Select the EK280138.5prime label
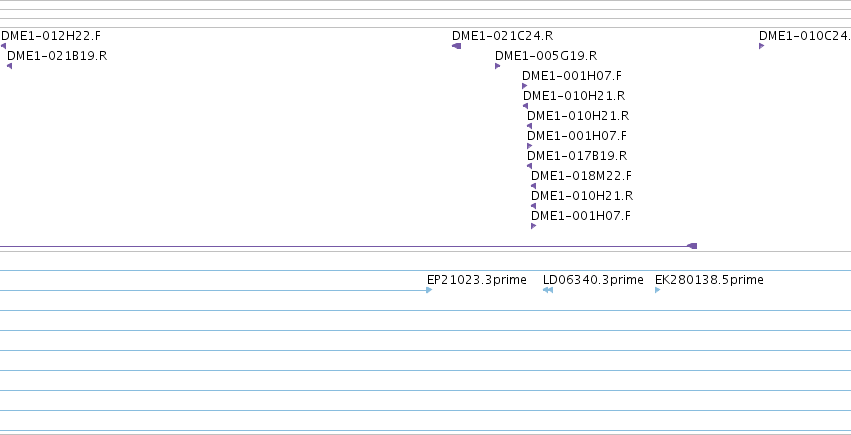 709,280
